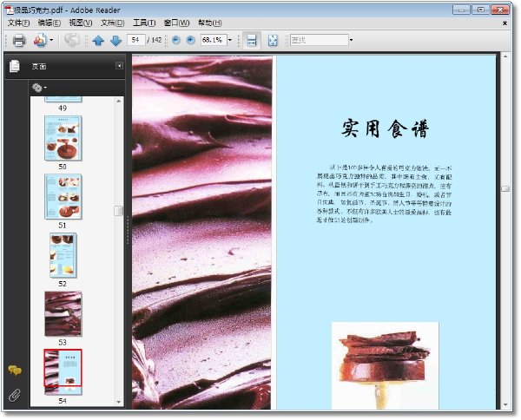Screen dimensions: 521x420
Task: Click the zoom in plus icon
Action: pos(190,40)
